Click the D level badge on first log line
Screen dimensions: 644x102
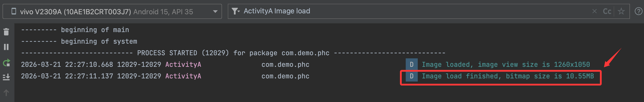point(411,65)
